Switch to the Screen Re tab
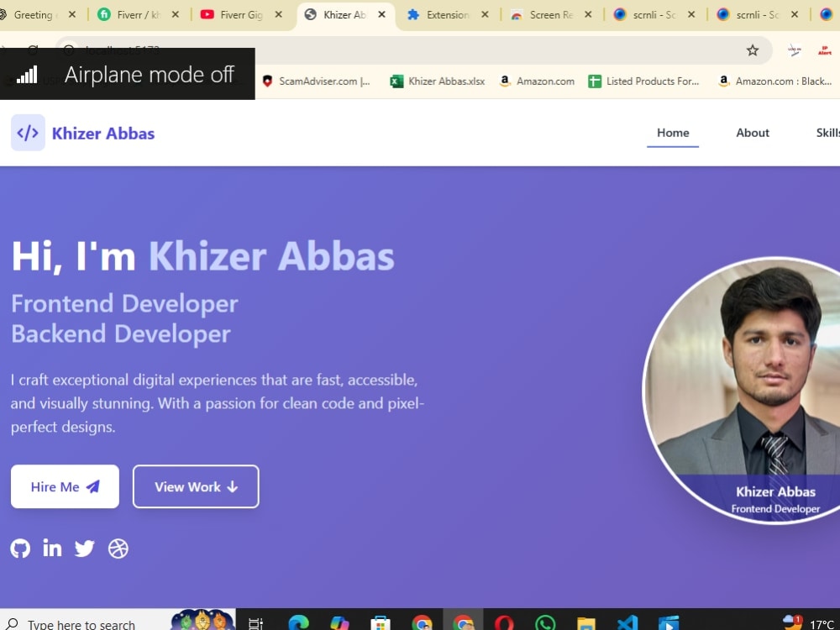Viewport: 840px width, 630px height. click(549, 14)
